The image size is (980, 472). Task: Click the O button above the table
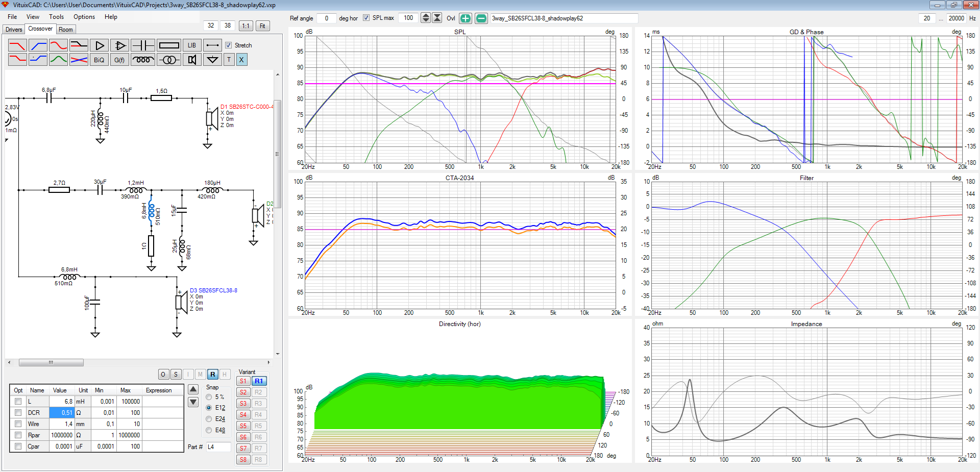point(163,375)
